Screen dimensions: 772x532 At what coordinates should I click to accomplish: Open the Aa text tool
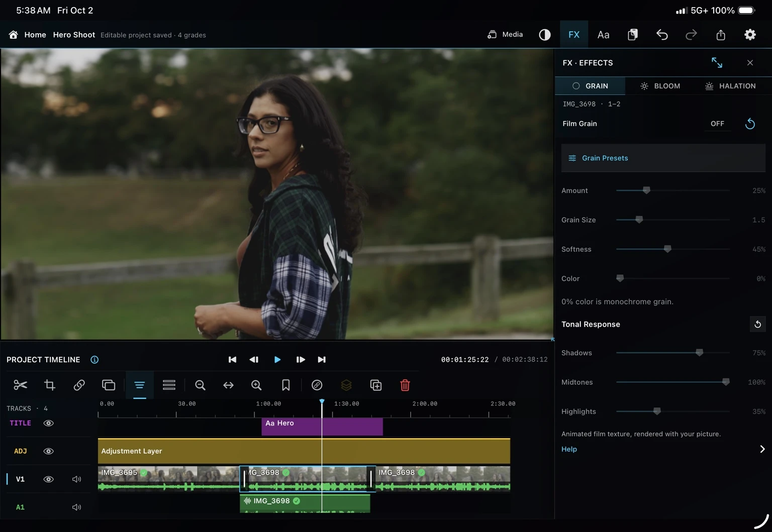tap(603, 35)
